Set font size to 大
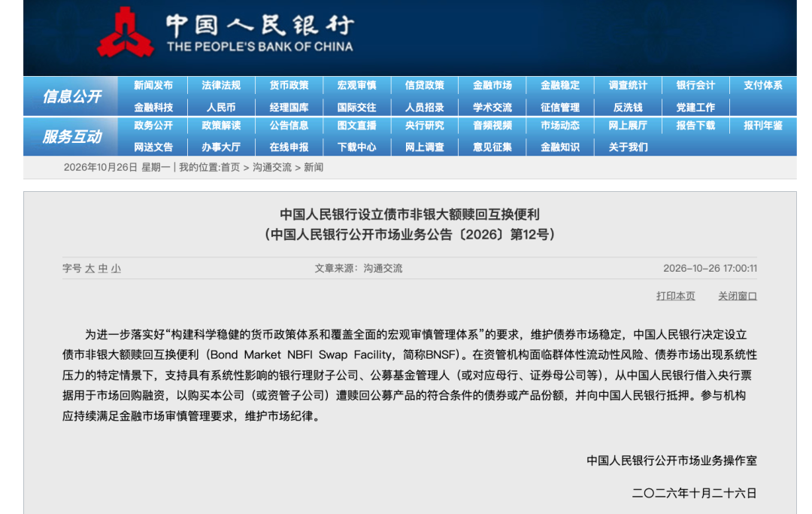812x514 pixels. 89,269
